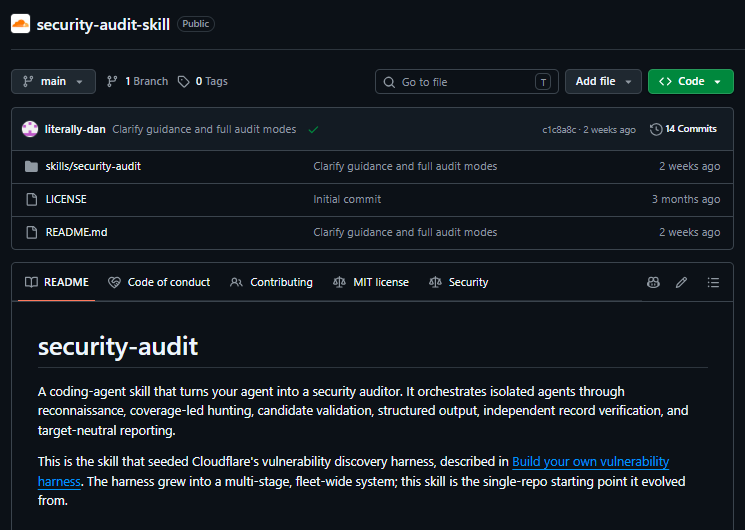The width and height of the screenshot is (745, 530).
Task: Open the README outline list icon
Action: click(x=713, y=282)
